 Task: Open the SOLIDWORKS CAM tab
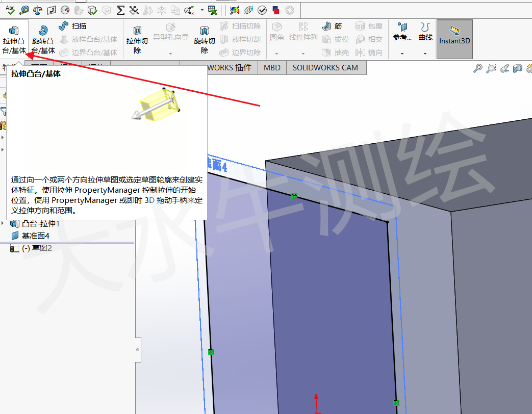point(325,68)
